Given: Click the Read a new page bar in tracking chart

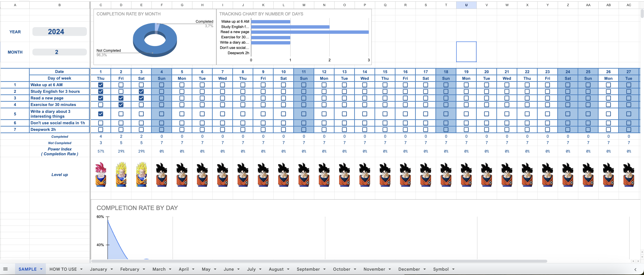Looking at the screenshot, I should 309,32.
